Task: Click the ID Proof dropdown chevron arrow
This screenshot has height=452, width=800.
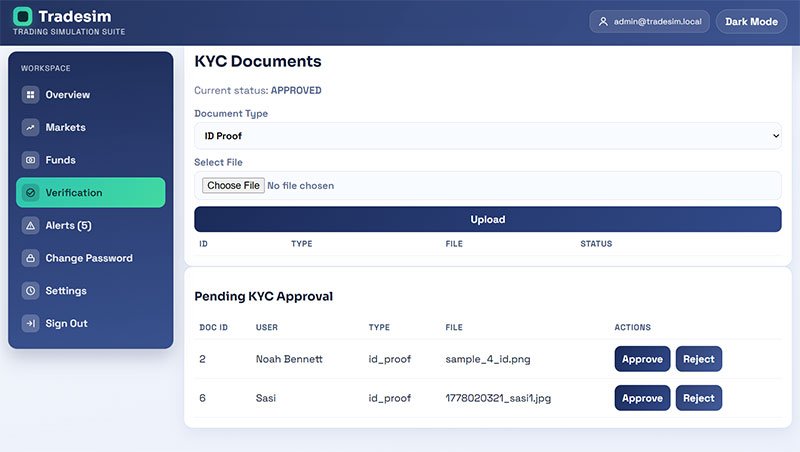Action: [x=776, y=136]
